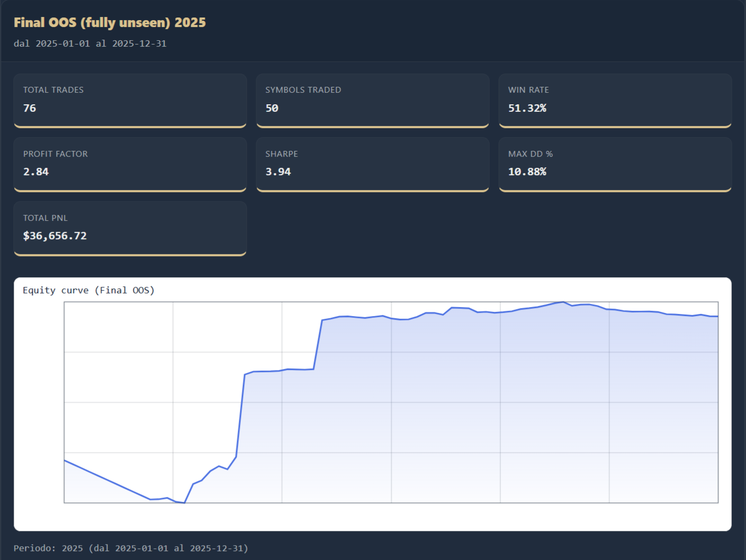
Task: Select the 10.88% max drawdown value
Action: [527, 171]
